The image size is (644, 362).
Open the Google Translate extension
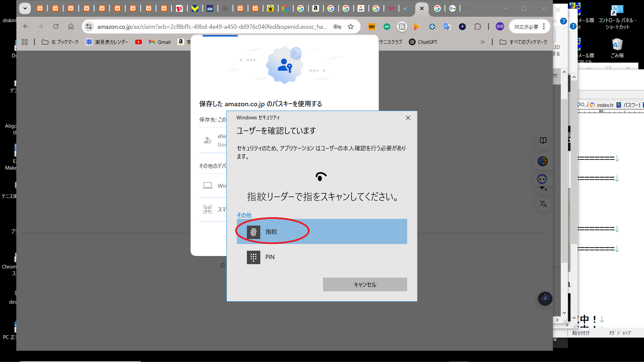(x=447, y=27)
